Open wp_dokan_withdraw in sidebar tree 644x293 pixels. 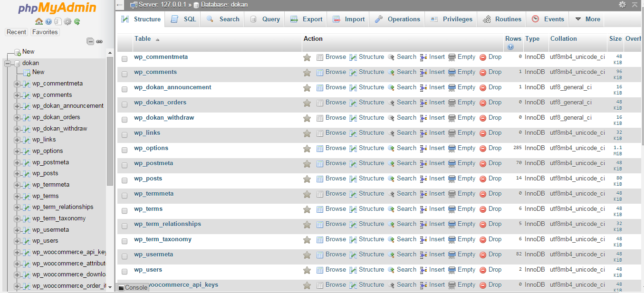[59, 129]
